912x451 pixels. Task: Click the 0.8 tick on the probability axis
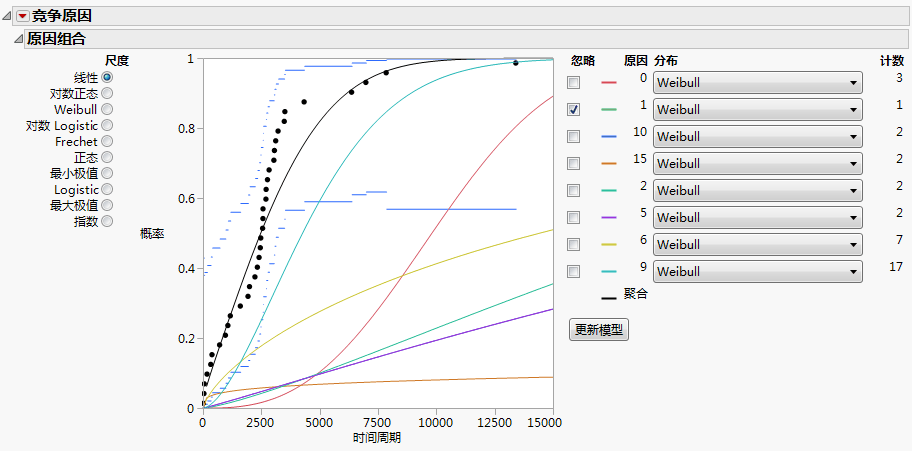coord(186,129)
